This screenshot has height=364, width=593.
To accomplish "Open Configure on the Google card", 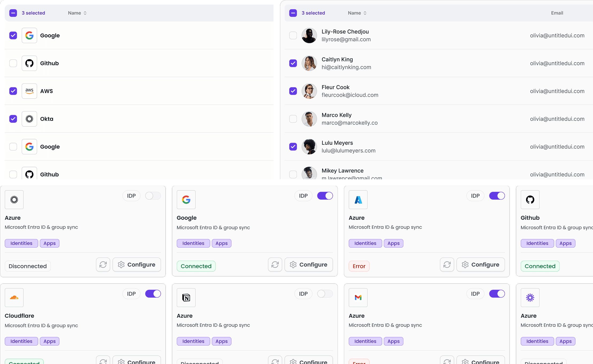I will pyautogui.click(x=309, y=264).
